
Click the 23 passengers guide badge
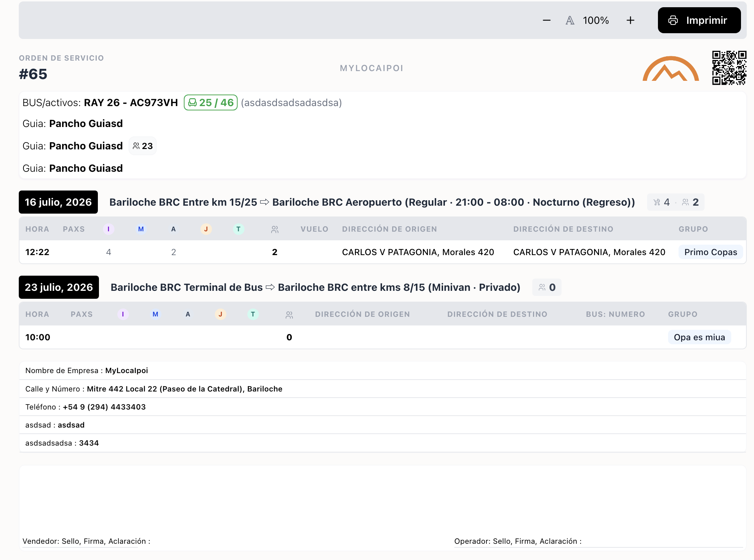[143, 146]
